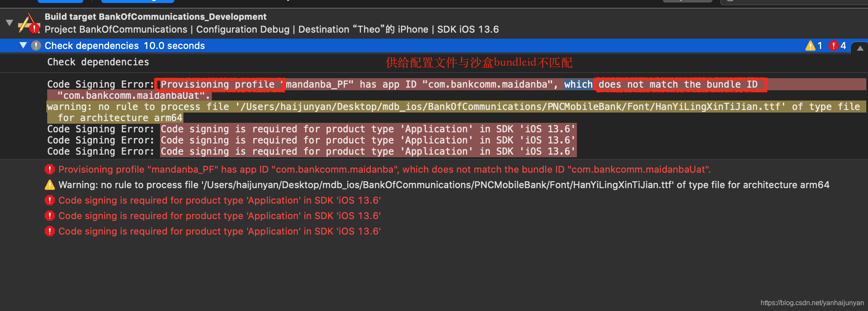
Task: Click third transcript Code Signing Error: Code signing line
Action: coord(312,151)
